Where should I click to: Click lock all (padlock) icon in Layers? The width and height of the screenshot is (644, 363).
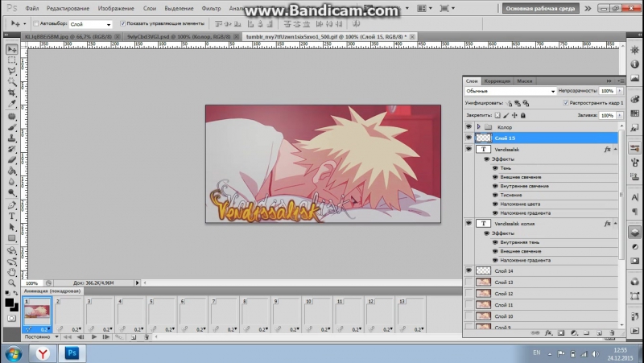pos(522,115)
